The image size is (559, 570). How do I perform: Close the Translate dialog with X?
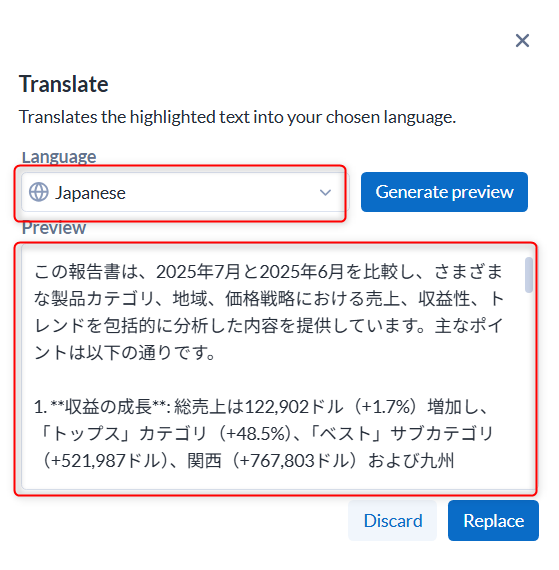(x=522, y=40)
